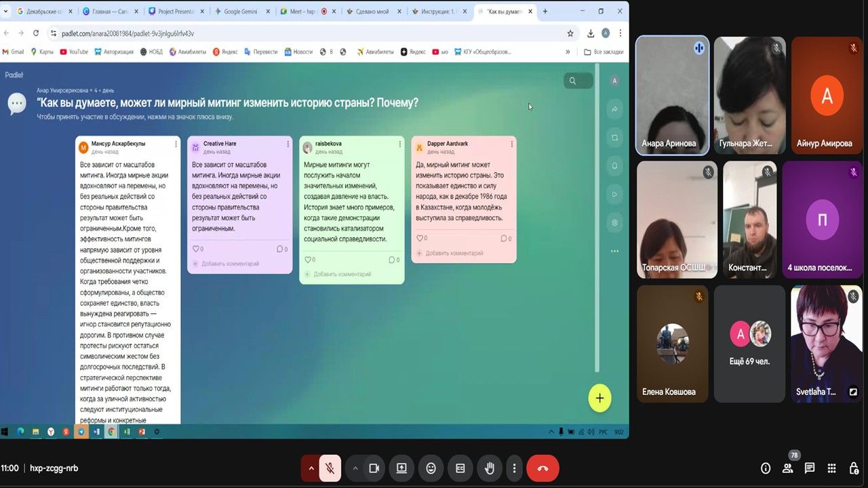
Task: Toggle the camera on or off
Action: click(x=373, y=468)
